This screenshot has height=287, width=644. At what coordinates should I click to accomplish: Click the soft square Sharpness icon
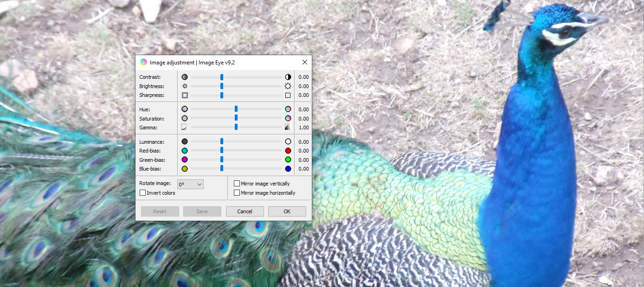pyautogui.click(x=185, y=95)
